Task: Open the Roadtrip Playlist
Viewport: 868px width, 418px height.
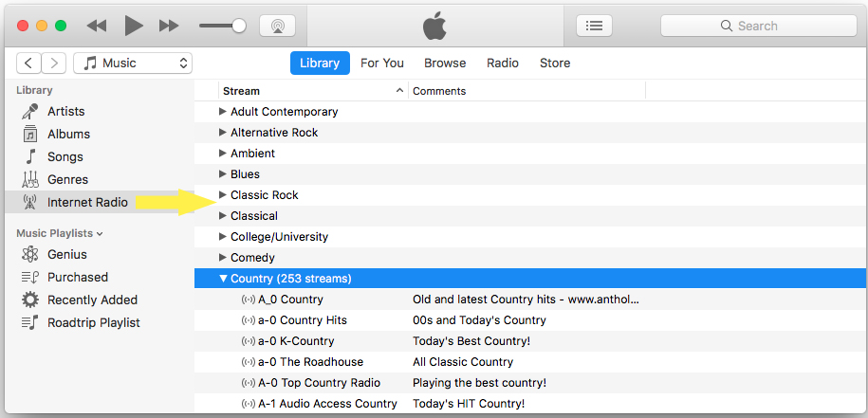Action: point(100,322)
